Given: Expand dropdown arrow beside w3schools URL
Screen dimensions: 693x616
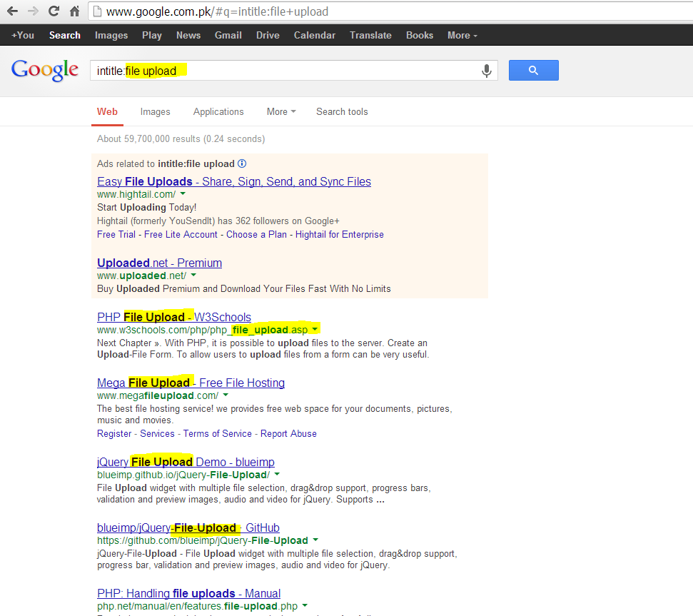Looking at the screenshot, I should pyautogui.click(x=315, y=329).
